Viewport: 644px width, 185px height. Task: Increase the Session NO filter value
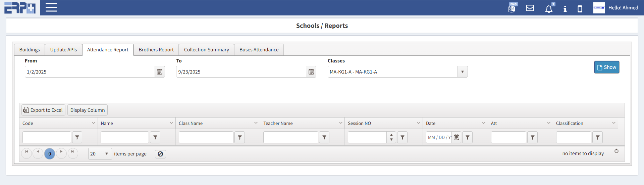tap(391, 135)
